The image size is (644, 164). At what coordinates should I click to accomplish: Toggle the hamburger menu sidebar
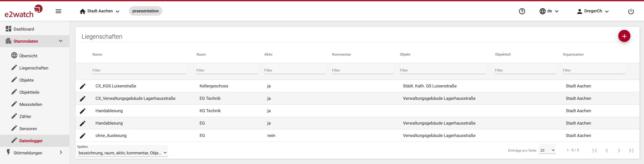58,11
